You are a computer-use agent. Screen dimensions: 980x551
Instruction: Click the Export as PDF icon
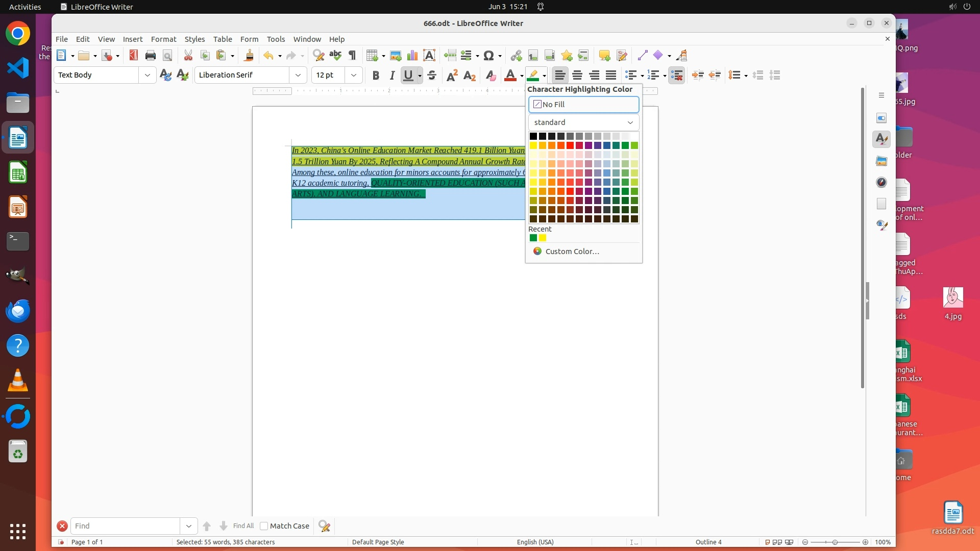[x=133, y=56]
